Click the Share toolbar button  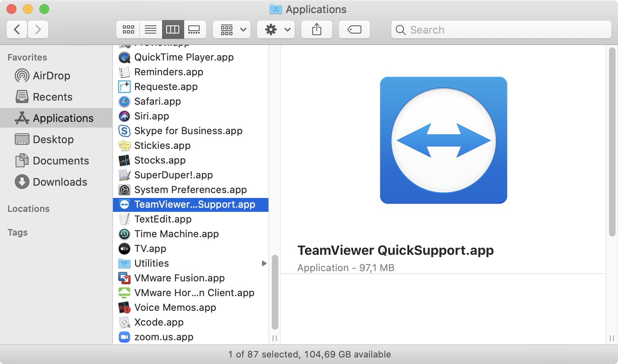click(x=317, y=29)
